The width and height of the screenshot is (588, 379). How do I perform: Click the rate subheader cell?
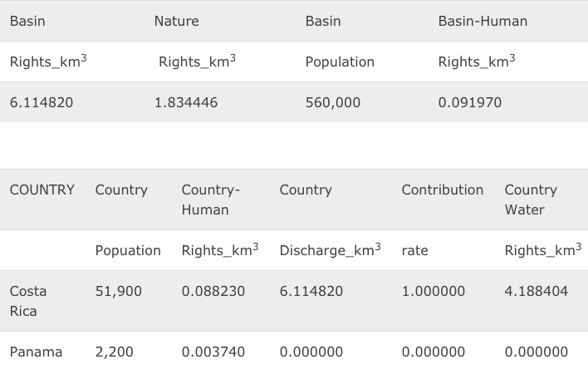coord(415,250)
